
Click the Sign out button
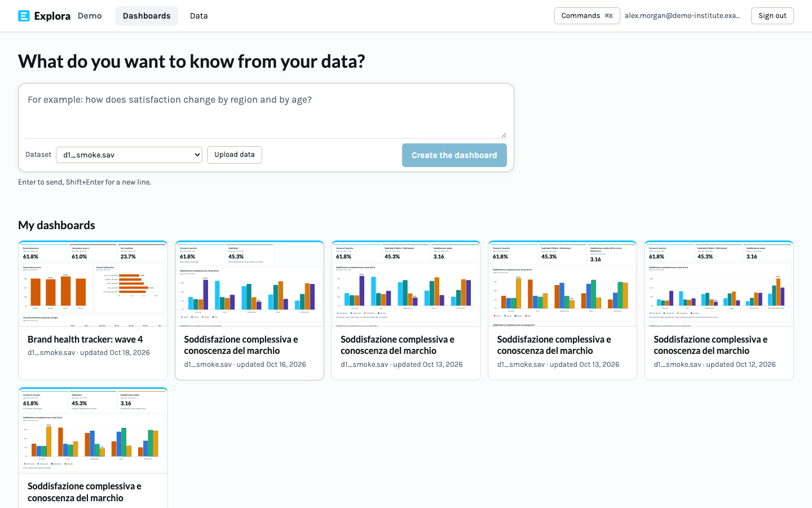[x=772, y=16]
